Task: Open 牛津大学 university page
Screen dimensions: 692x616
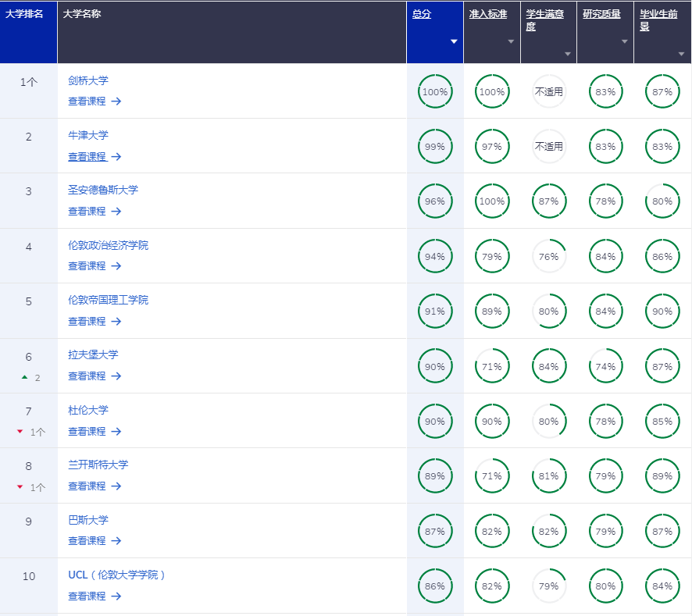Action: [88, 135]
